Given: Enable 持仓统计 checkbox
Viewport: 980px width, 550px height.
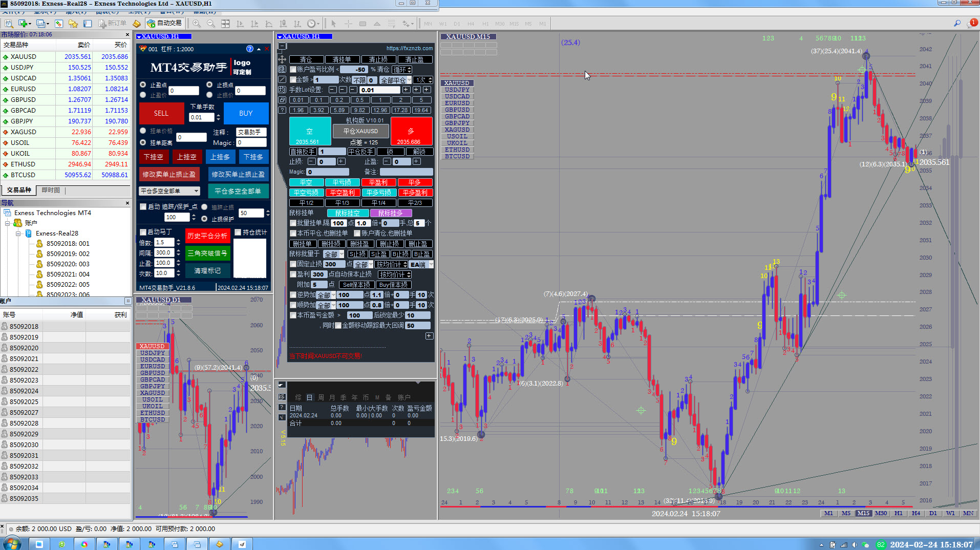Looking at the screenshot, I should coord(238,232).
